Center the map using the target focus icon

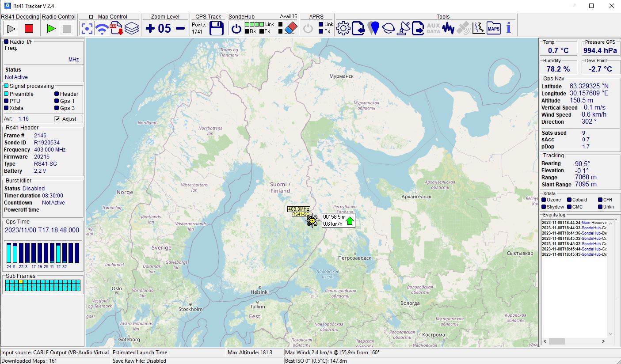tap(87, 29)
